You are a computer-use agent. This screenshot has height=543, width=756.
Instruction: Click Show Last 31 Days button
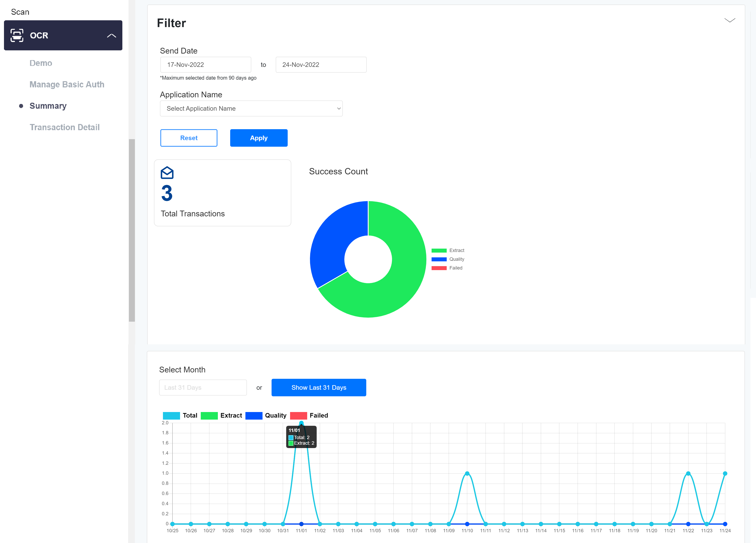pyautogui.click(x=318, y=387)
